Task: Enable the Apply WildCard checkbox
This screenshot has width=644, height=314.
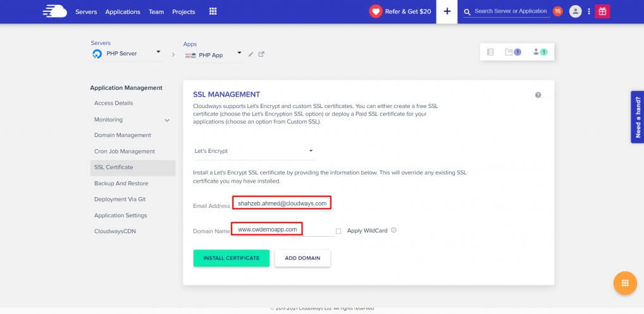Action: coord(338,231)
